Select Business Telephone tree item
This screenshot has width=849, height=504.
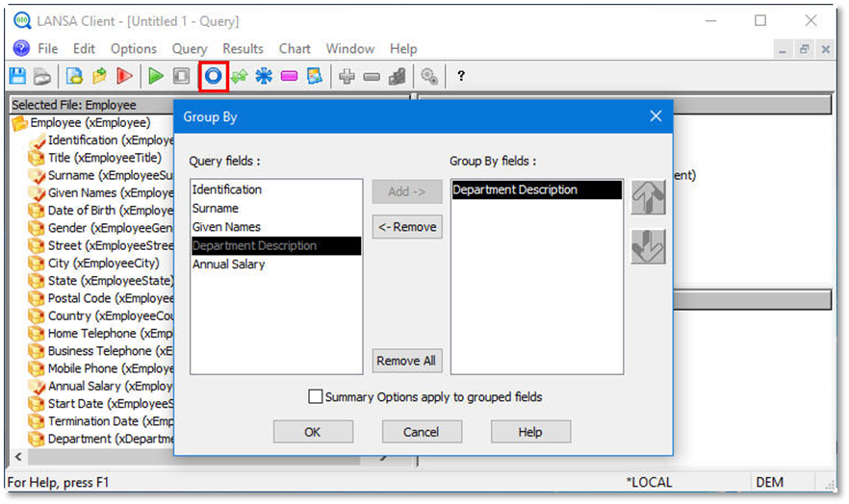tap(111, 351)
